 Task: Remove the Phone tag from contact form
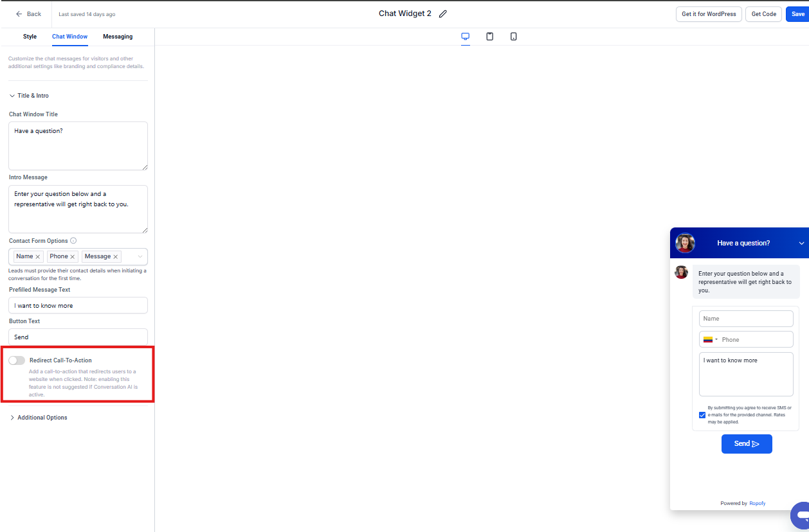(73, 257)
